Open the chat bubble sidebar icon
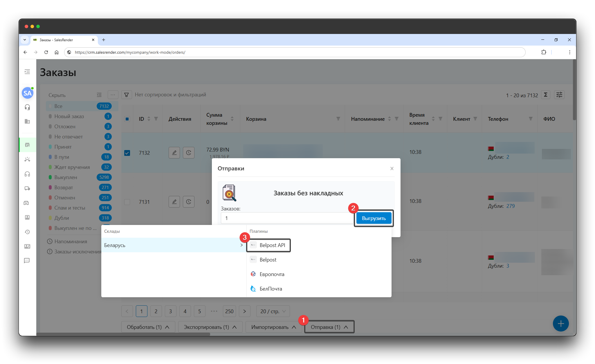Viewport: 595px width, 364px height. pyautogui.click(x=27, y=261)
